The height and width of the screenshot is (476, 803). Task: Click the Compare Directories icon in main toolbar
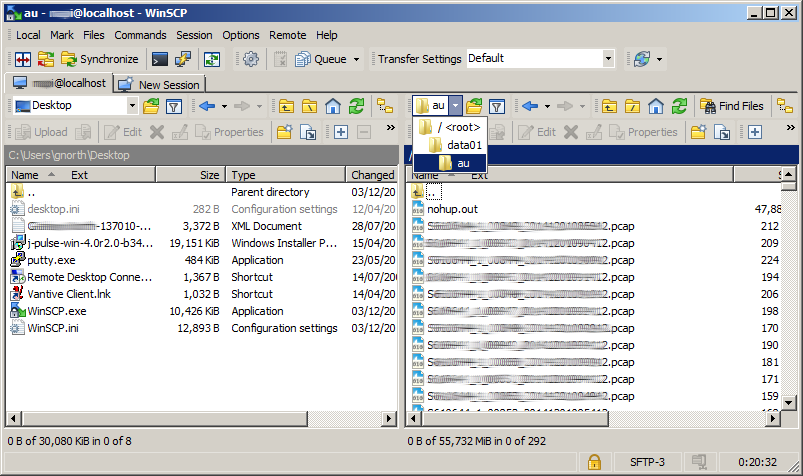[23, 59]
